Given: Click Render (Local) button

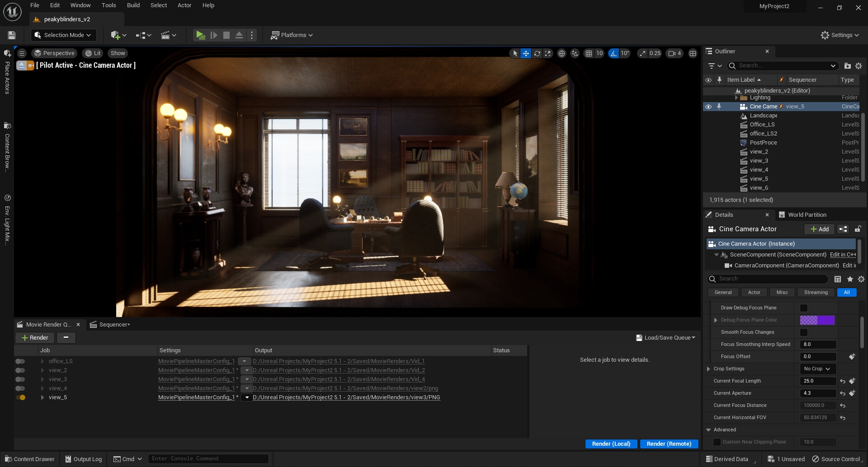Looking at the screenshot, I should click(x=611, y=444).
